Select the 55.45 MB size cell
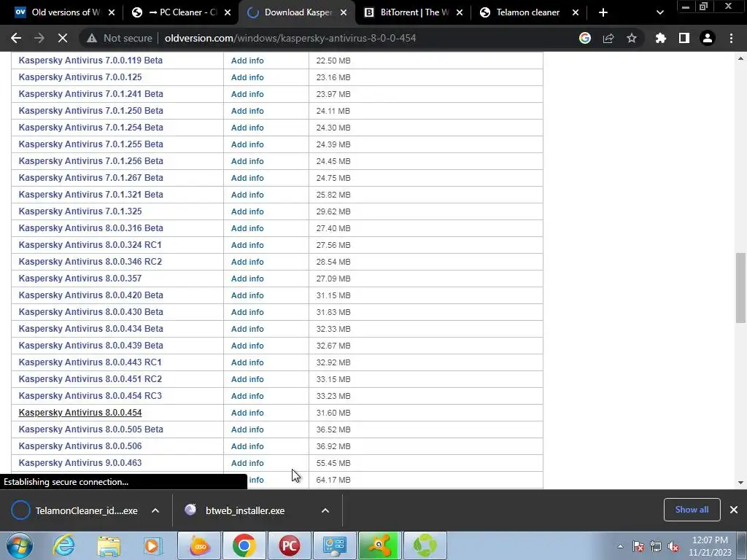747x560 pixels. (x=425, y=463)
